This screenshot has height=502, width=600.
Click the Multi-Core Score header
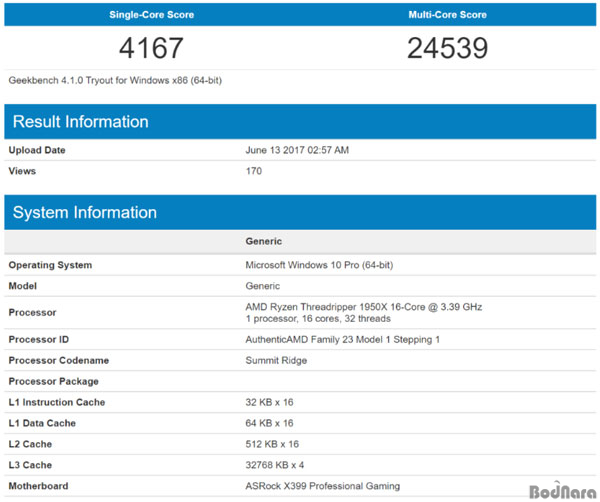click(x=447, y=15)
